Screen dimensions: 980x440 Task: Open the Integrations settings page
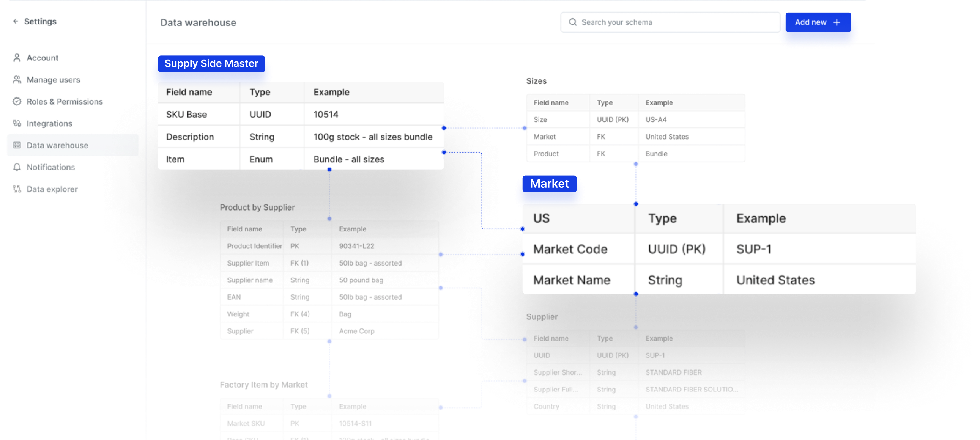[x=49, y=123]
